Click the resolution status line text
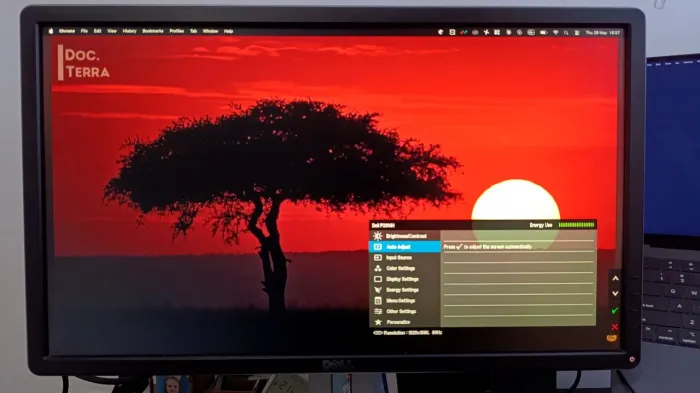The width and height of the screenshot is (700, 393). (x=413, y=333)
